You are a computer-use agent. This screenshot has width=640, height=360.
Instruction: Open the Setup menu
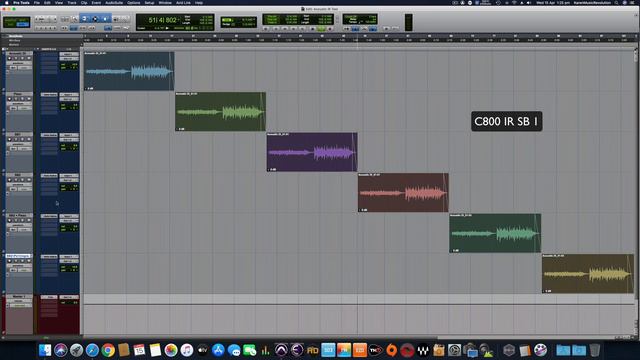[x=149, y=2]
